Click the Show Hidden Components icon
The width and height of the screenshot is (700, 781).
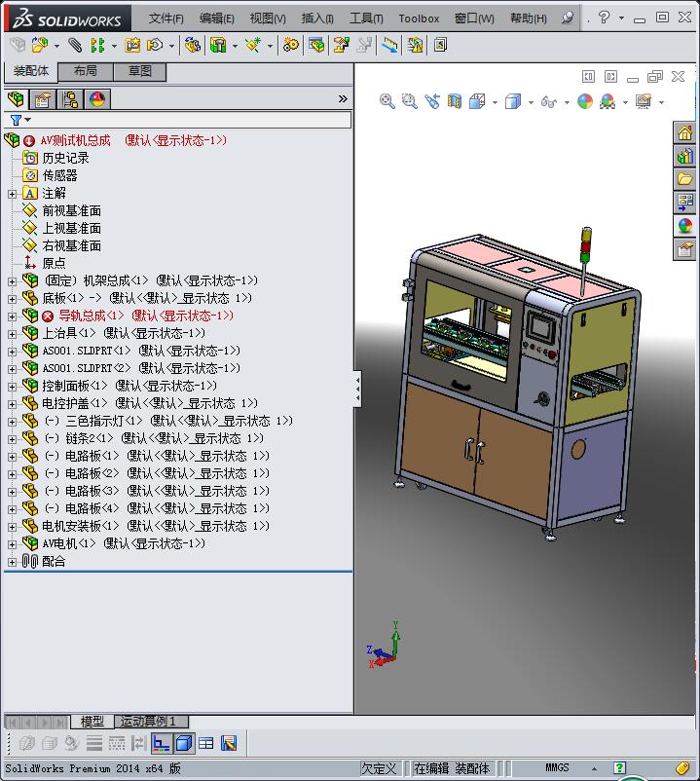click(x=193, y=46)
